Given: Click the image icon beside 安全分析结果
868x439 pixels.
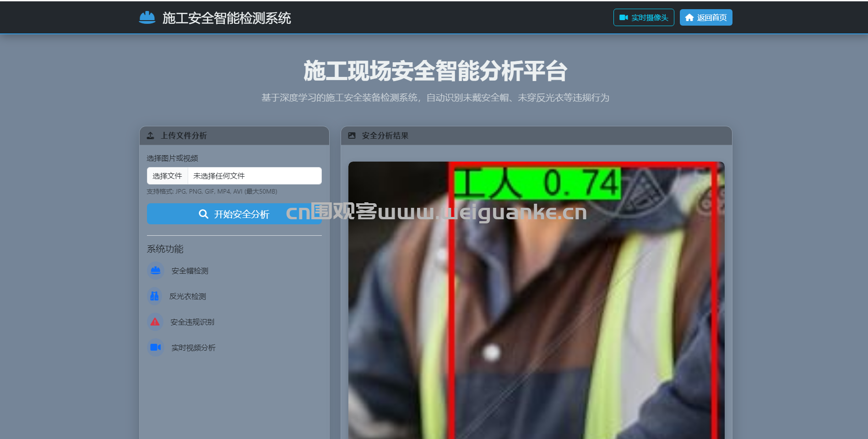Looking at the screenshot, I should pyautogui.click(x=352, y=135).
